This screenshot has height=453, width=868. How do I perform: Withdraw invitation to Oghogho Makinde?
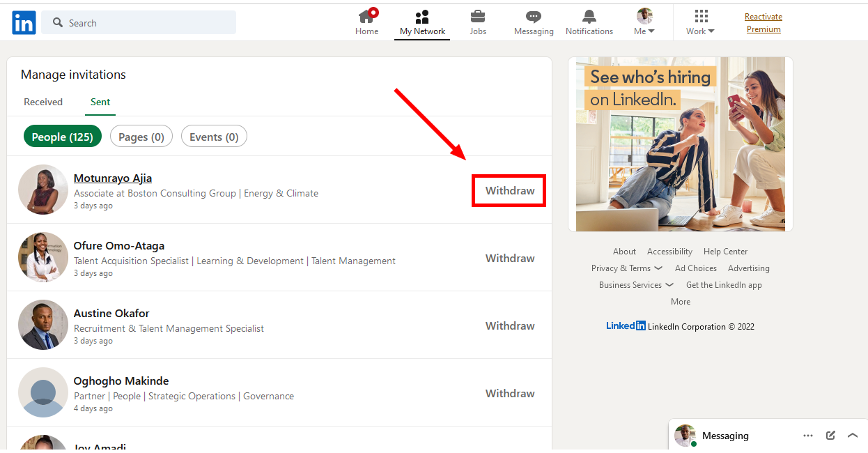point(510,394)
